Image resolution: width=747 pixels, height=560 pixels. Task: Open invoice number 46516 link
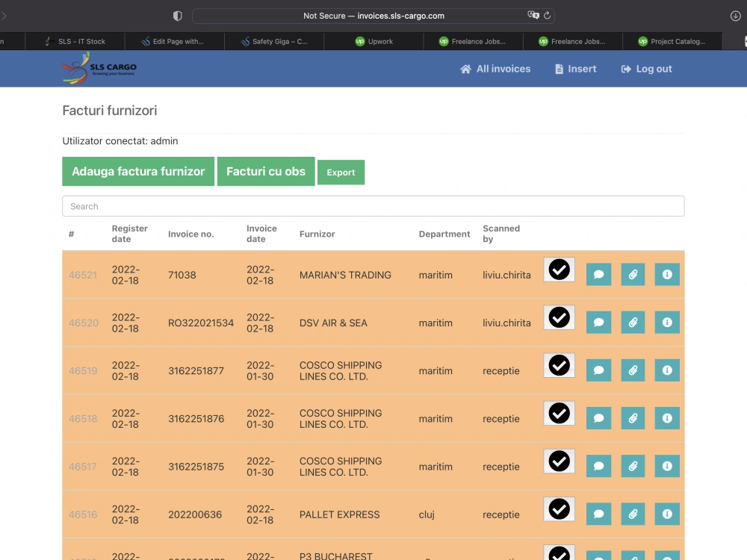(83, 514)
